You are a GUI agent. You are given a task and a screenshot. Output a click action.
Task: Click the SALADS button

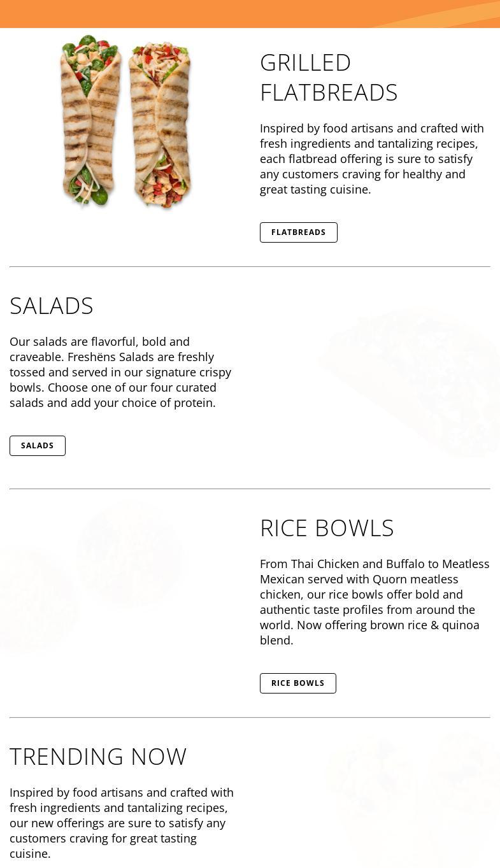[37, 445]
